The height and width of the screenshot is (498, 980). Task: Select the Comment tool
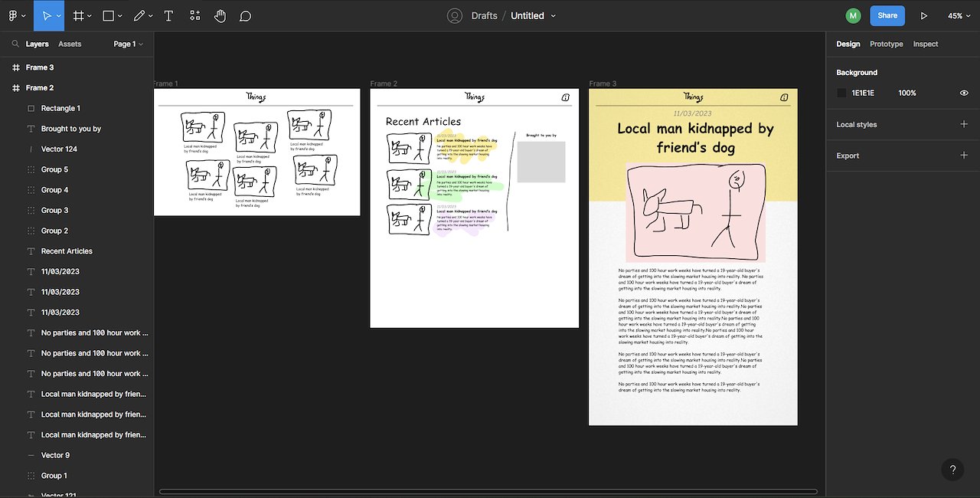click(x=245, y=15)
